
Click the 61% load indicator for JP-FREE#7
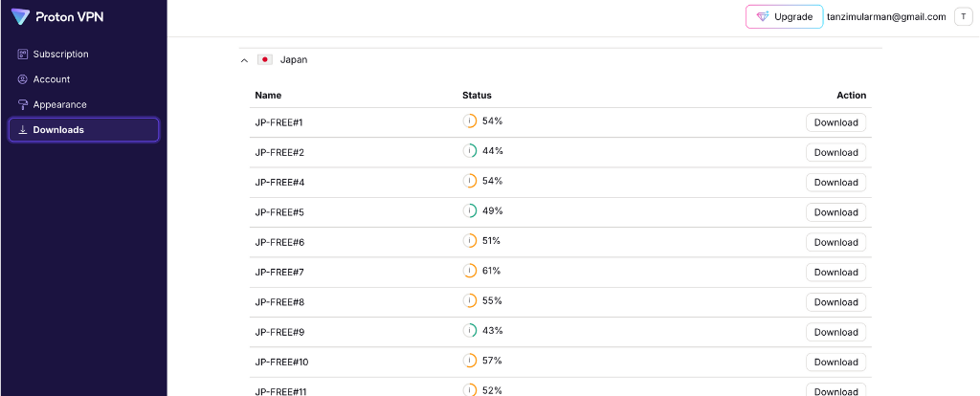click(x=482, y=271)
